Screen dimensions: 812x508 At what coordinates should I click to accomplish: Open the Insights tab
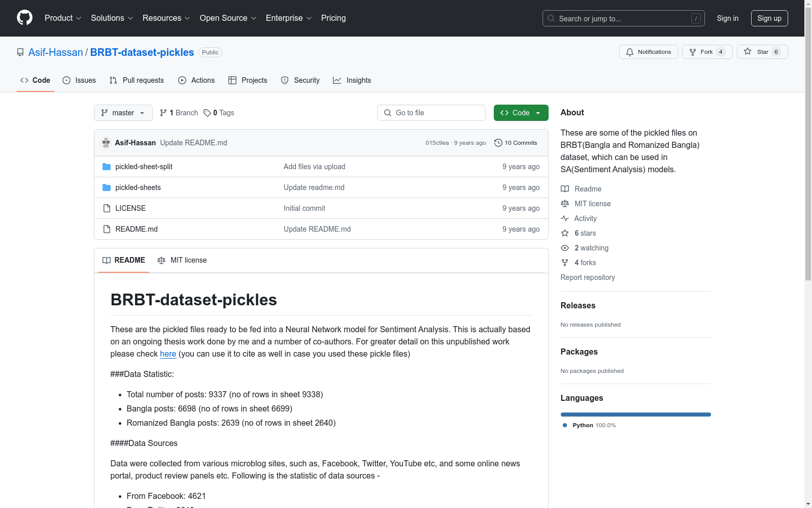352,80
